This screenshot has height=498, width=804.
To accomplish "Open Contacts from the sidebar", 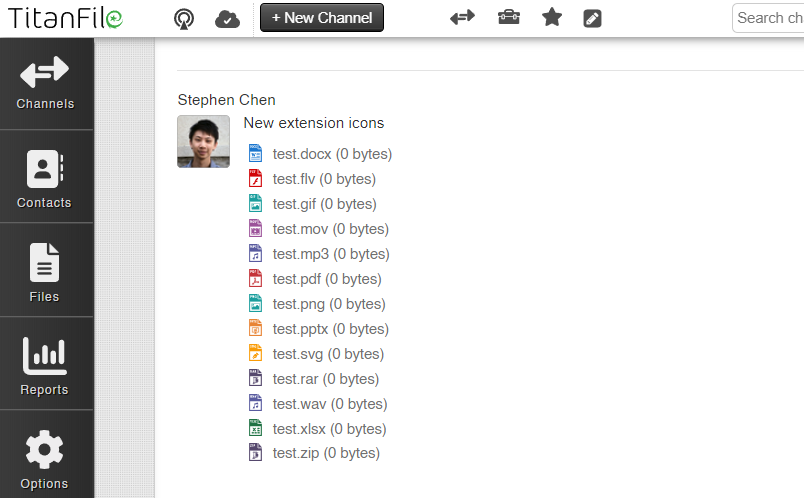I will (46, 177).
